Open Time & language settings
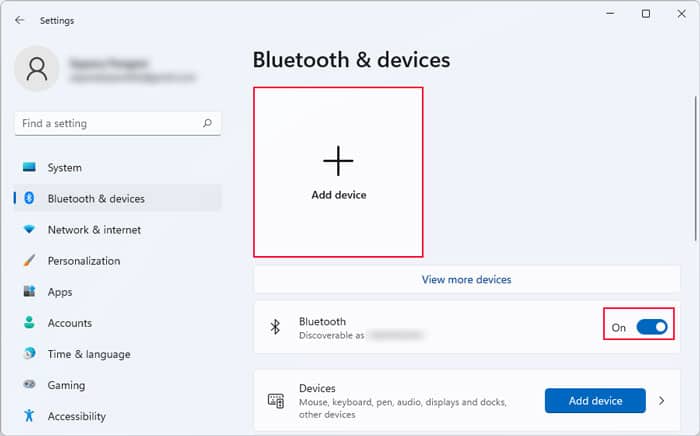Viewport: 700px width, 436px height. coord(118,354)
